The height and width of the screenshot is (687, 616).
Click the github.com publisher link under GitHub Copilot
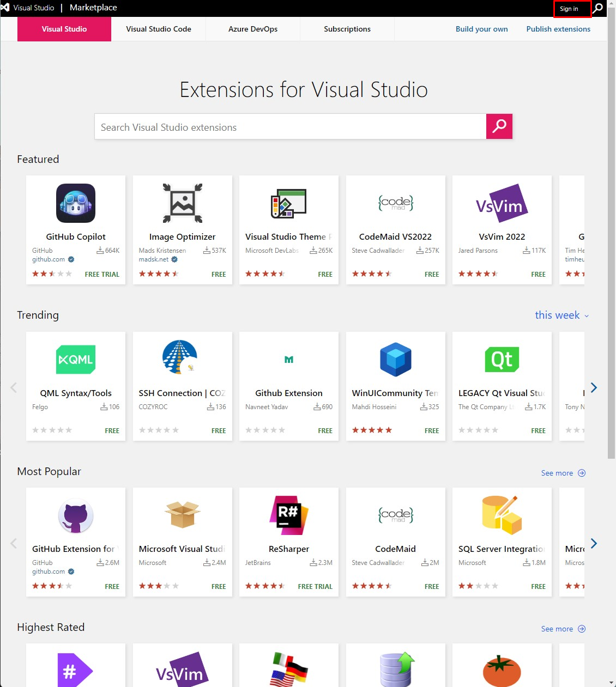pyautogui.click(x=49, y=259)
